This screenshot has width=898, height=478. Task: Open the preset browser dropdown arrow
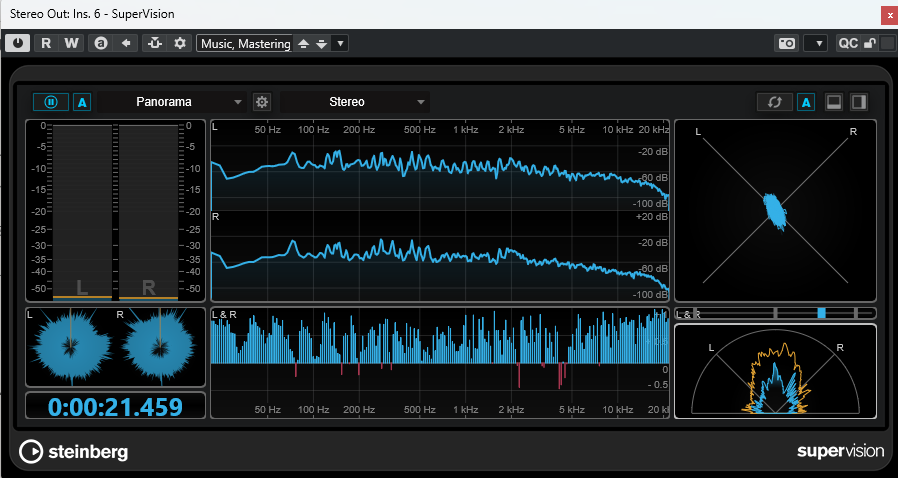pos(341,43)
